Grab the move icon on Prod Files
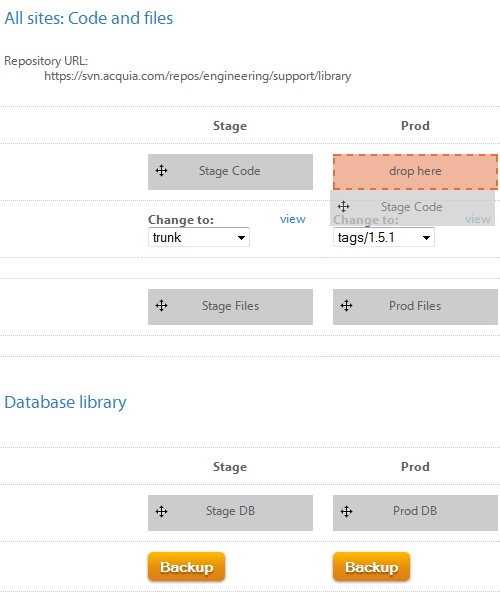This screenshot has width=500, height=592. 346,305
